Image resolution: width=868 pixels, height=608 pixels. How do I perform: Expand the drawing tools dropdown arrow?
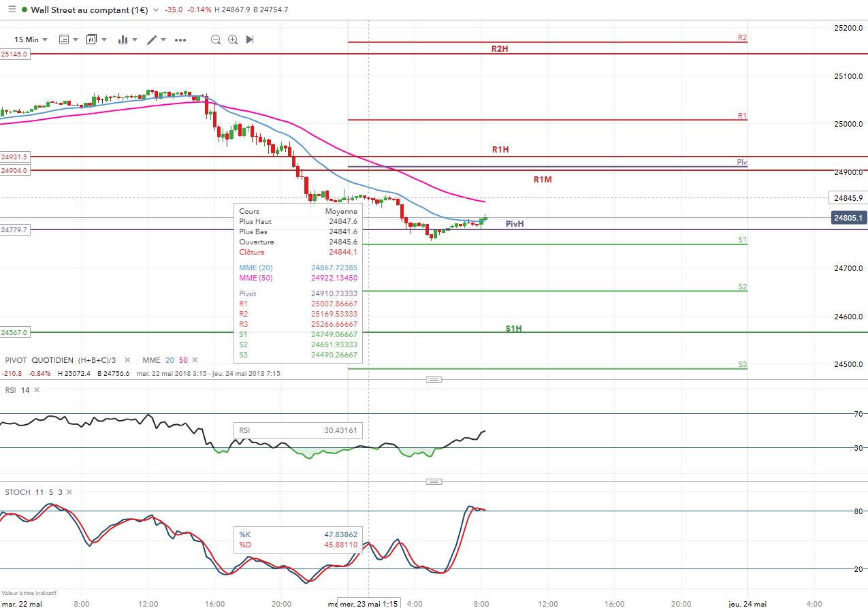164,39
